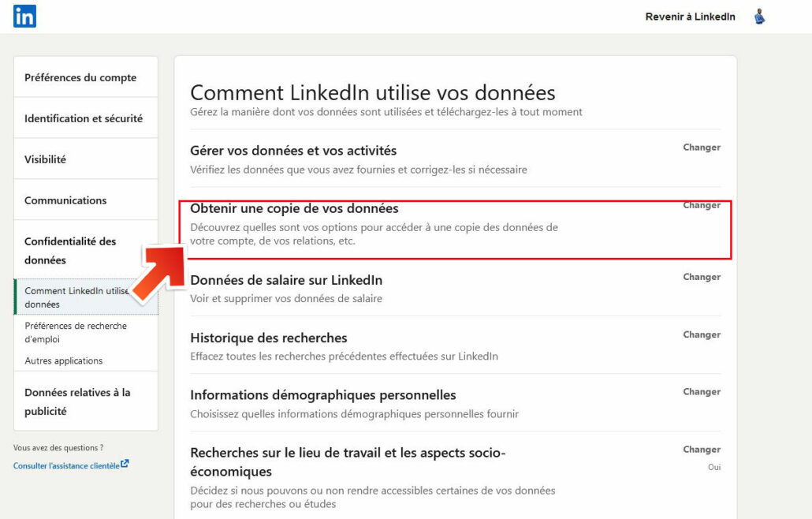Click subtitle Gérez la manière dont vos données
812x519 pixels.
pyautogui.click(x=386, y=112)
